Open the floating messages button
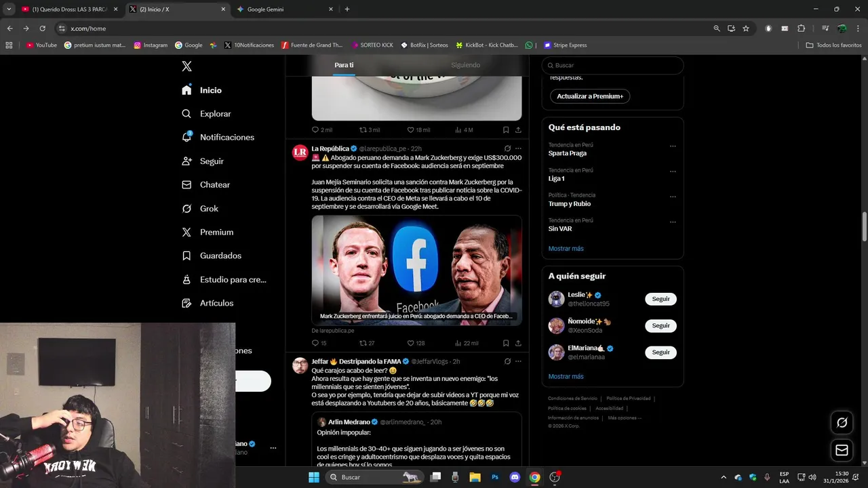 pyautogui.click(x=842, y=450)
